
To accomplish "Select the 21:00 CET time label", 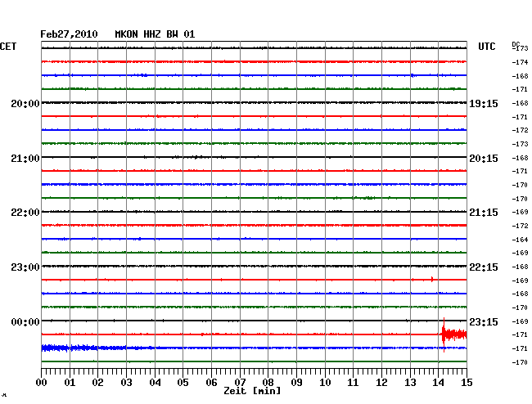I will click(x=25, y=159).
